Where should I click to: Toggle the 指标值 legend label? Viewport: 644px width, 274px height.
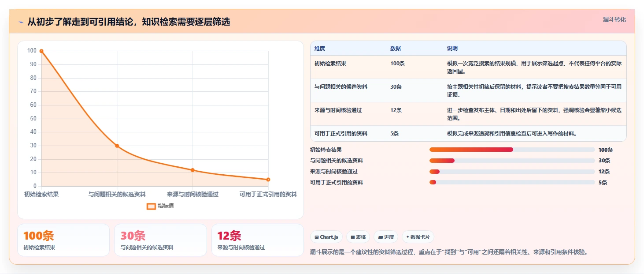[166, 206]
